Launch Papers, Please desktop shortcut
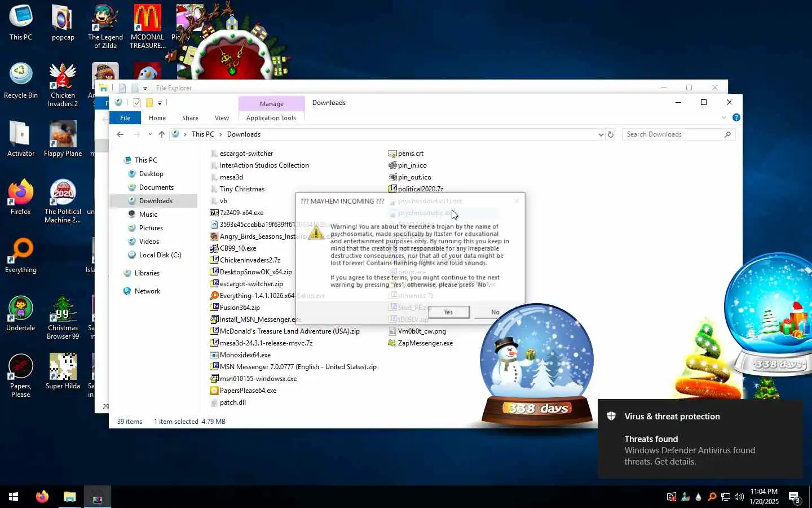The width and height of the screenshot is (812, 508). [x=21, y=375]
